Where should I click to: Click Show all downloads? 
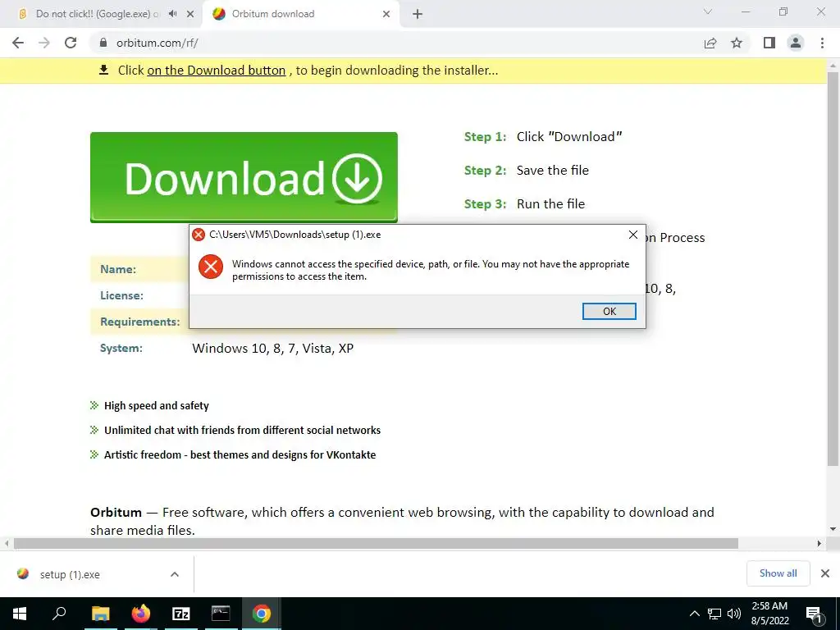point(778,573)
